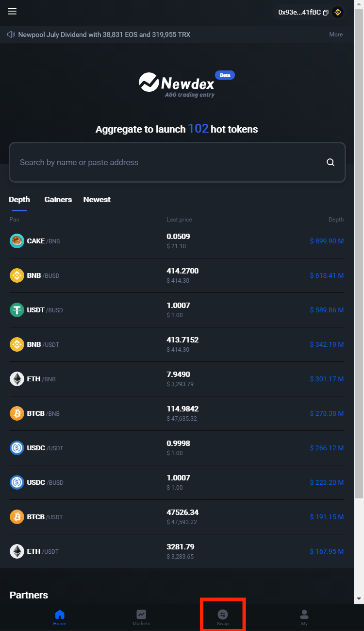The width and height of the screenshot is (364, 631).
Task: Click last price 114.9842
Action: point(182,409)
